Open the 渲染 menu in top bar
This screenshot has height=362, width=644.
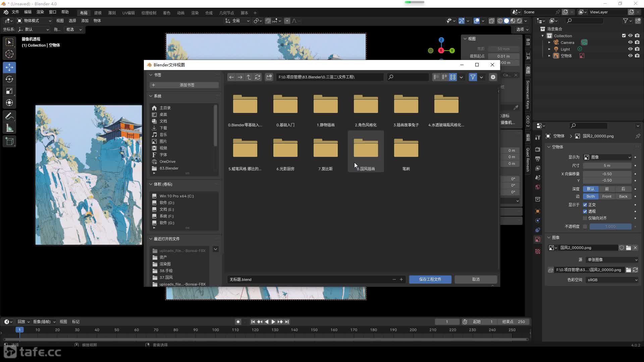[40, 12]
